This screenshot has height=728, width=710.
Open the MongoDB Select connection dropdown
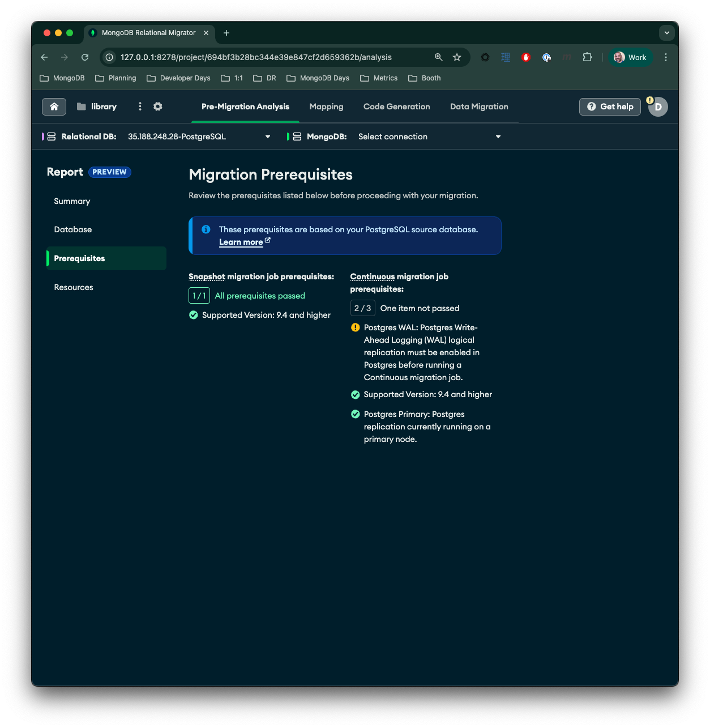coord(498,137)
